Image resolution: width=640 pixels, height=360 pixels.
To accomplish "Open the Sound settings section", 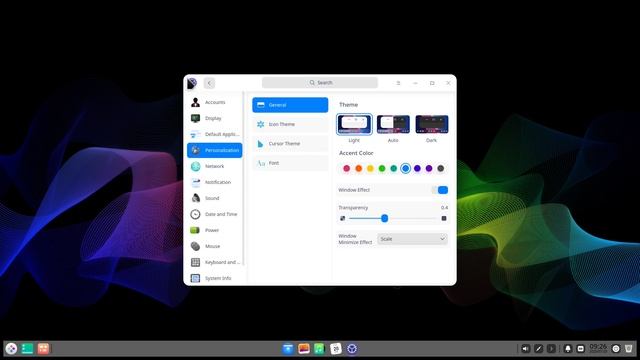I will click(x=215, y=198).
